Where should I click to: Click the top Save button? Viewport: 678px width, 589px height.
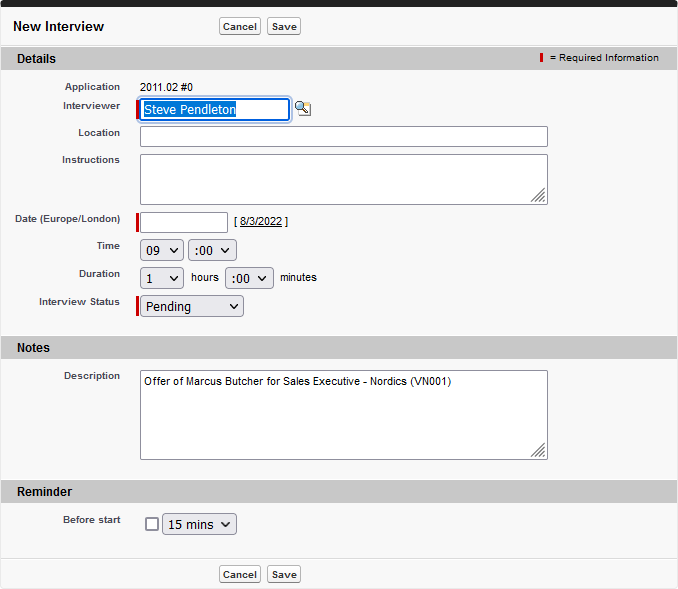click(x=284, y=27)
